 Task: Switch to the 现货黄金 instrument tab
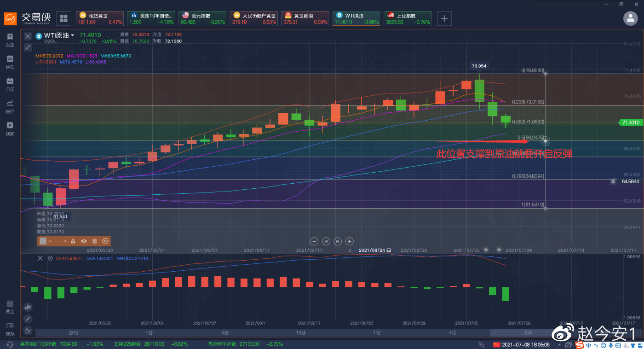pyautogui.click(x=99, y=18)
